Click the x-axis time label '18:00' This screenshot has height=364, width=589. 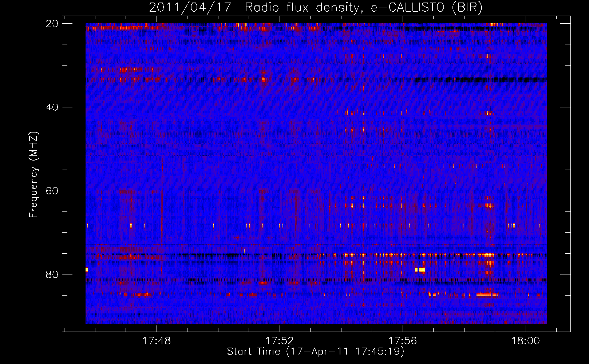pos(526,341)
